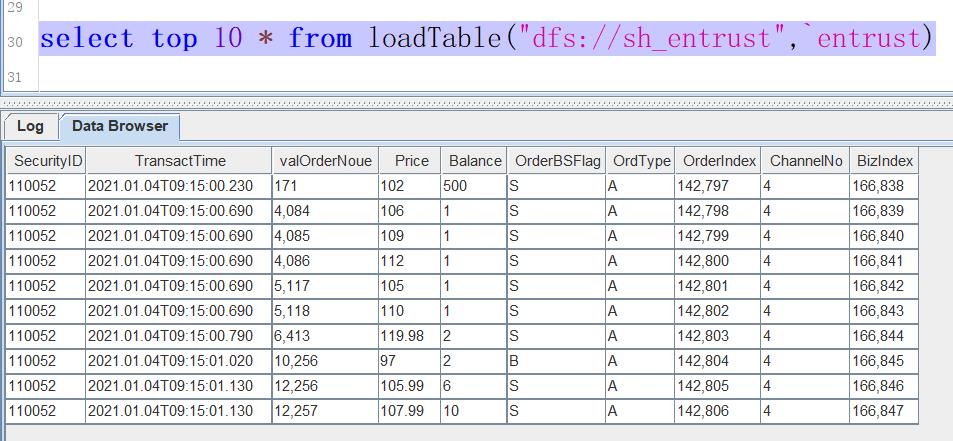953x441 pixels.
Task: Switch to the Log tab
Action: coord(30,127)
